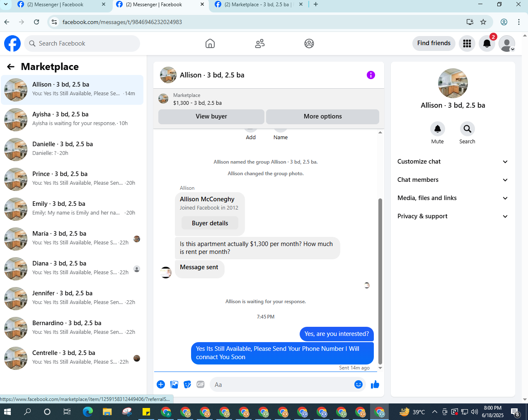The image size is (528, 420).
Task: Click the browser address bar URL
Action: click(122, 22)
